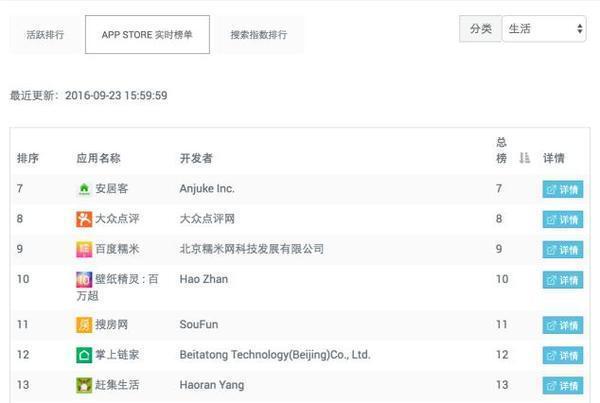
Task: Click the 赶集生活 app icon
Action: (84, 385)
